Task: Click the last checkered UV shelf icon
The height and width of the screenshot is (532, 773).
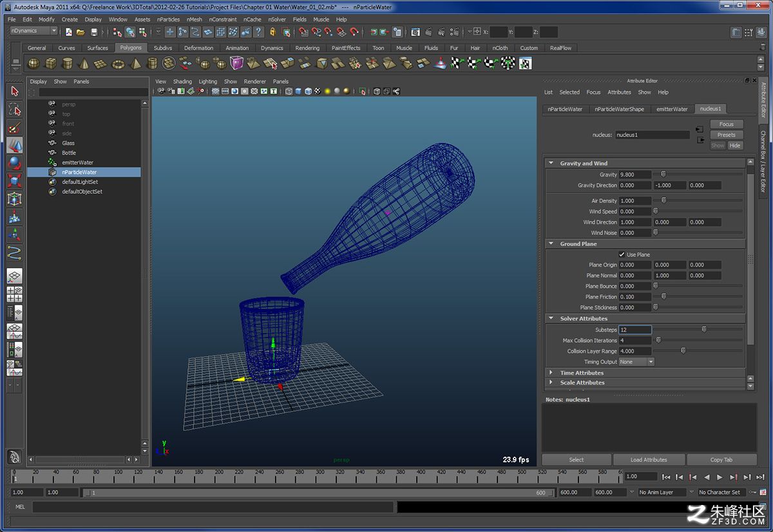Action: coord(526,63)
